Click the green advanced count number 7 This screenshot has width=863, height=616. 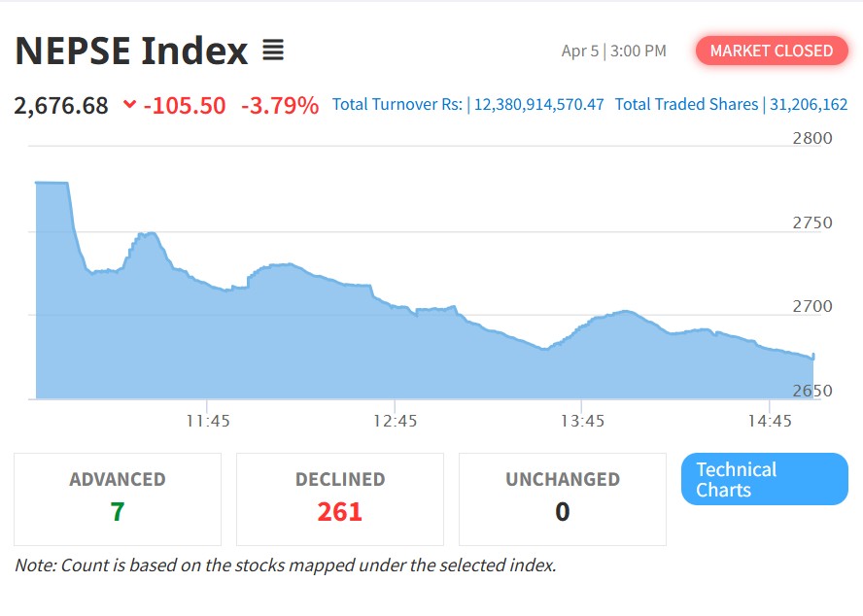[118, 511]
